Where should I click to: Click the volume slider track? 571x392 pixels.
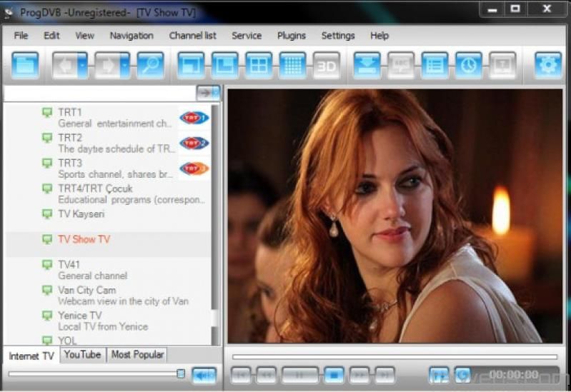[93, 373]
